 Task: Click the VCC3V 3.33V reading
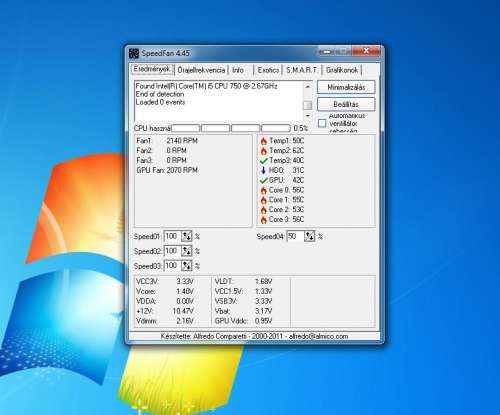pos(165,282)
